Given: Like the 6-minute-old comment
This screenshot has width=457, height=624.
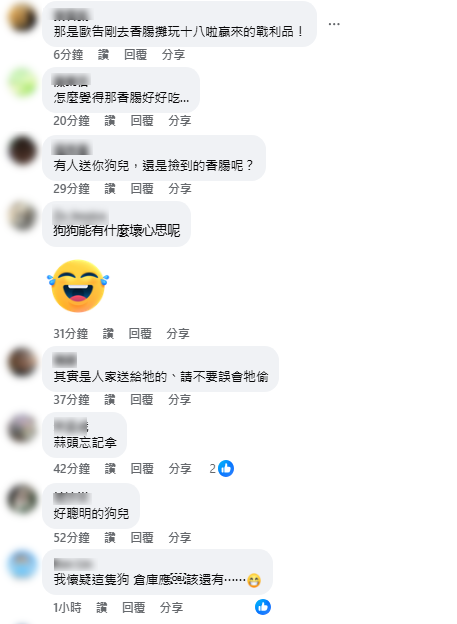Looking at the screenshot, I should click(104, 55).
